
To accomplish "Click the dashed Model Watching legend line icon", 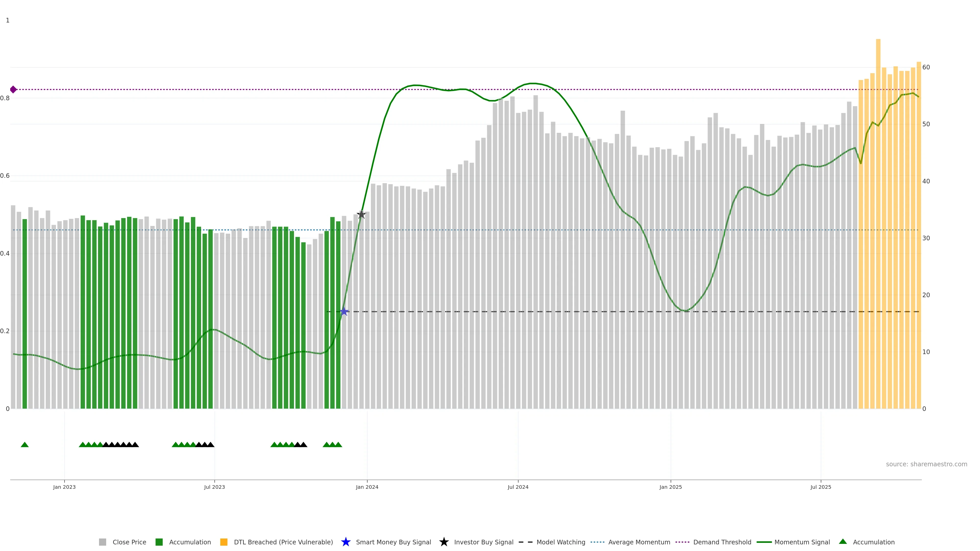I will point(525,542).
